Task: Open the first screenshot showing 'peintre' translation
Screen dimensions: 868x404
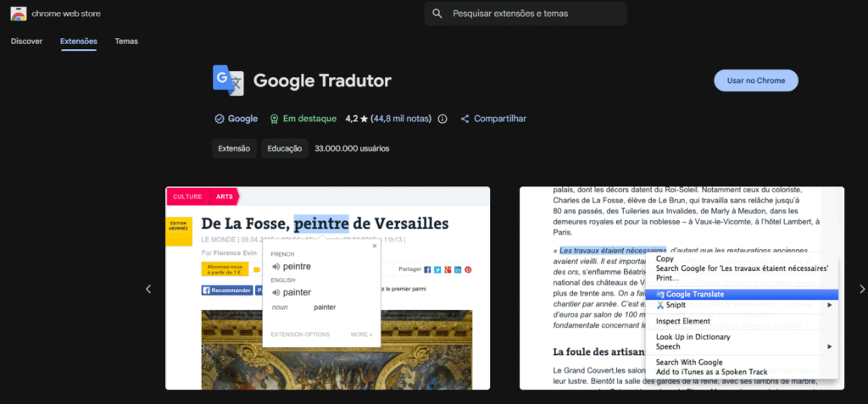Action: point(328,288)
